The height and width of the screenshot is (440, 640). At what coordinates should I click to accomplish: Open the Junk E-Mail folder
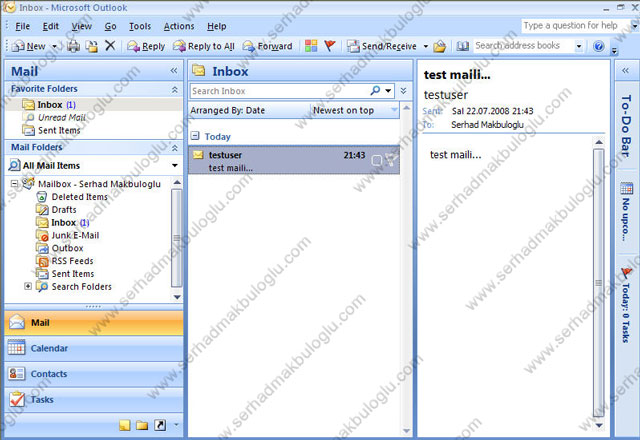point(68,235)
